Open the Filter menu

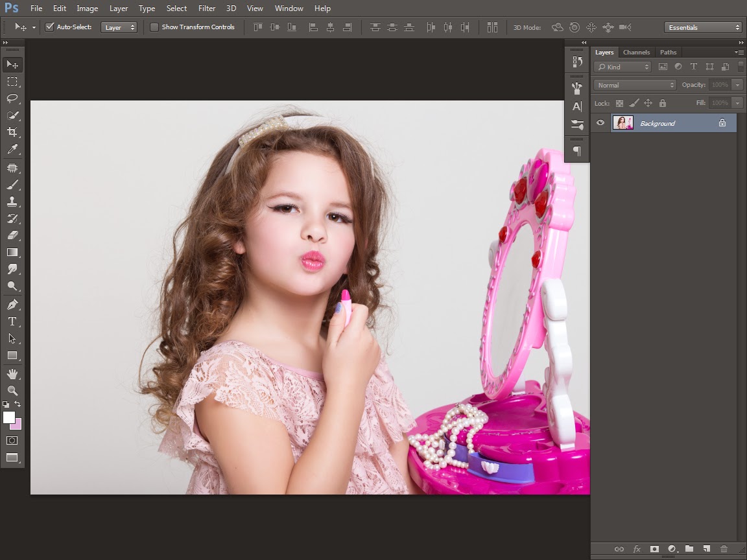tap(207, 8)
